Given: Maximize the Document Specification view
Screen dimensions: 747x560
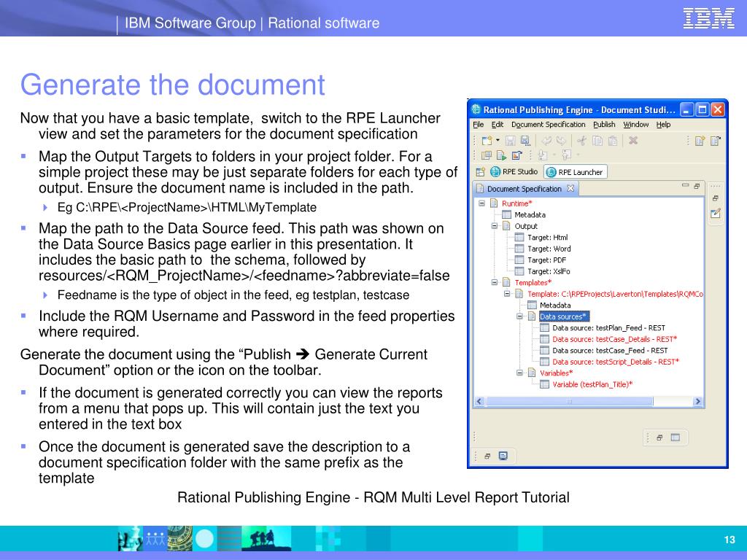Looking at the screenshot, I should click(697, 186).
